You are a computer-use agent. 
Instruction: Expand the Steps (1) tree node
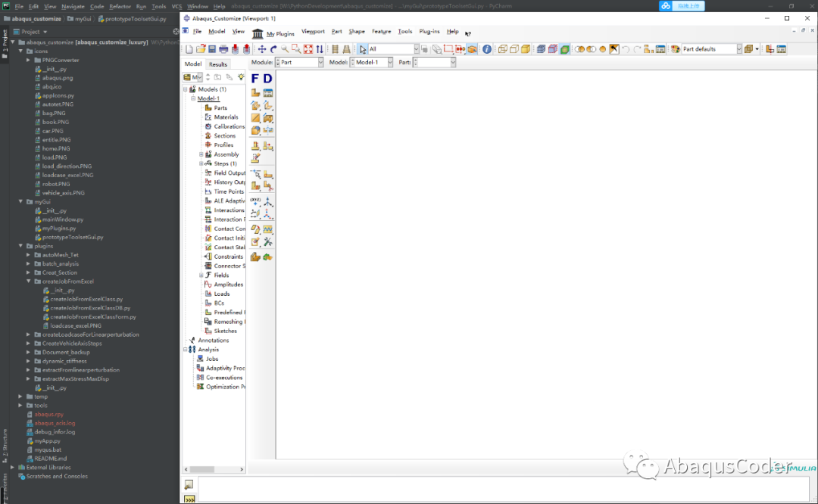[x=201, y=163]
